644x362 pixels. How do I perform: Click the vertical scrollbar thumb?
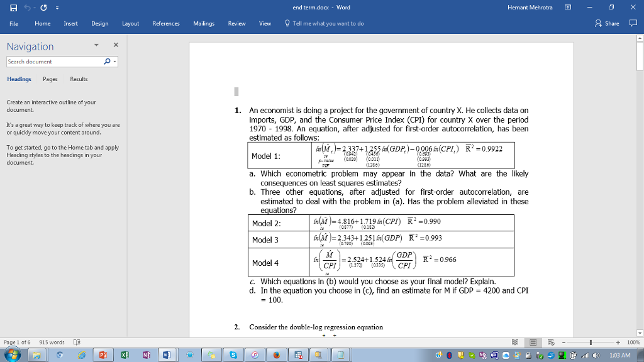pos(640,56)
